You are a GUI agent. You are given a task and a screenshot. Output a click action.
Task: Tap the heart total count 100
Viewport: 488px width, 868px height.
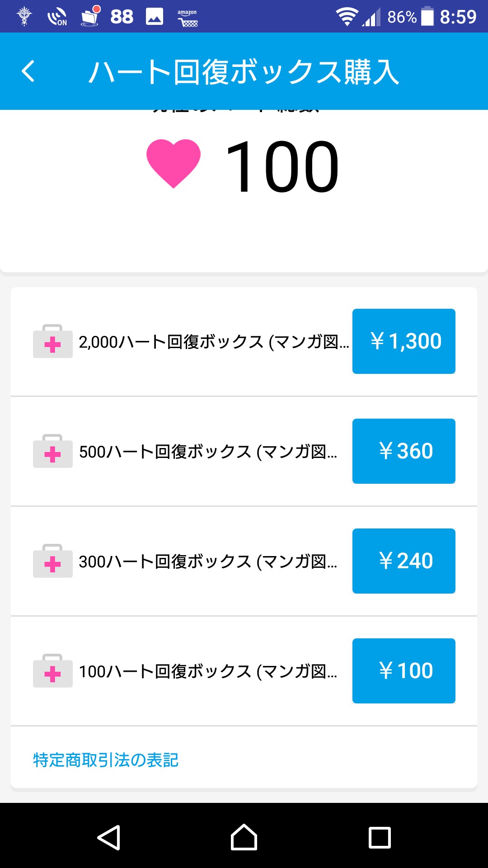(x=282, y=166)
